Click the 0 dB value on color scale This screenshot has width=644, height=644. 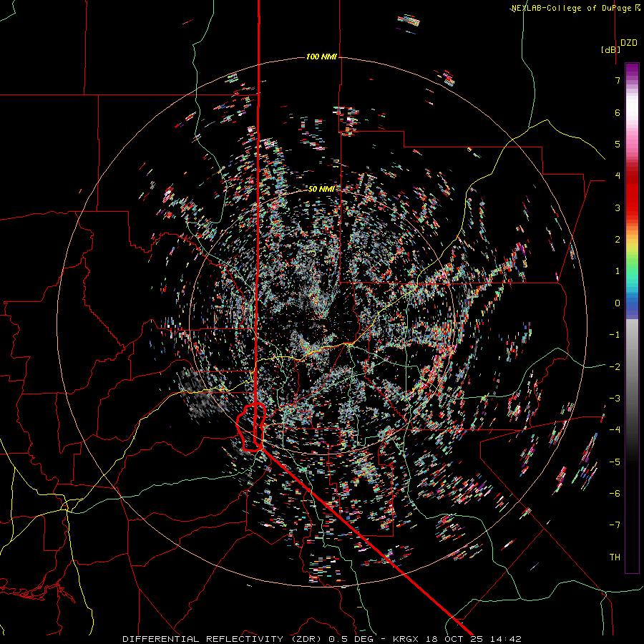[618, 303]
